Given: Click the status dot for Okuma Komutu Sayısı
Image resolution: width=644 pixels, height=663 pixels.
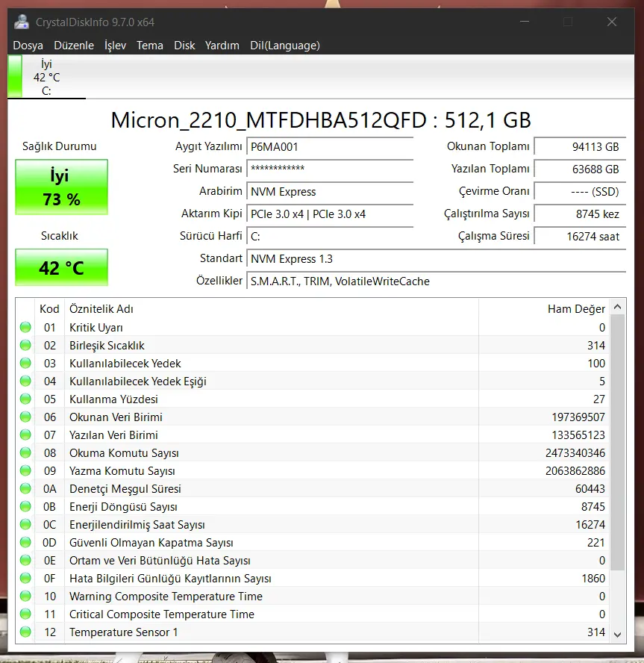Looking at the screenshot, I should 25,452.
